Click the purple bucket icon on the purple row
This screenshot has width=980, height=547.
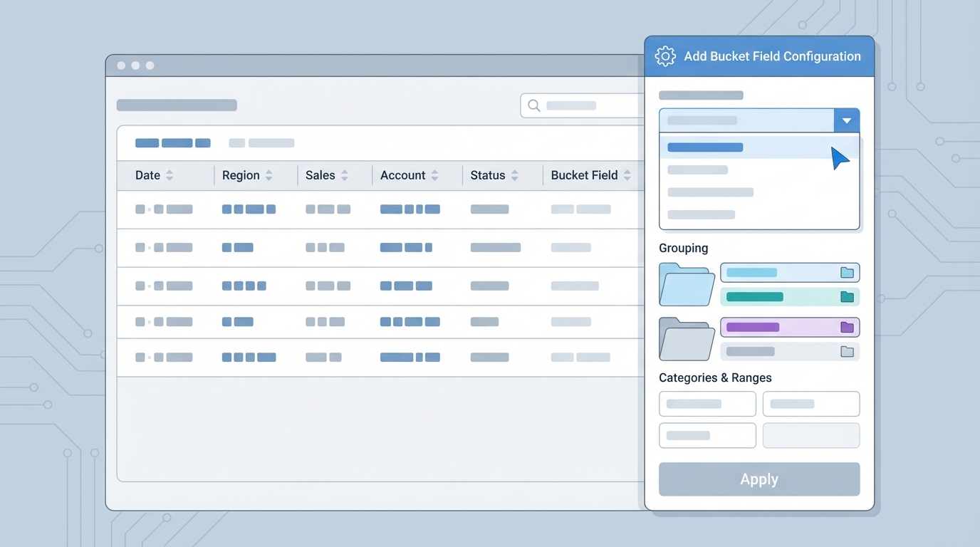847,327
